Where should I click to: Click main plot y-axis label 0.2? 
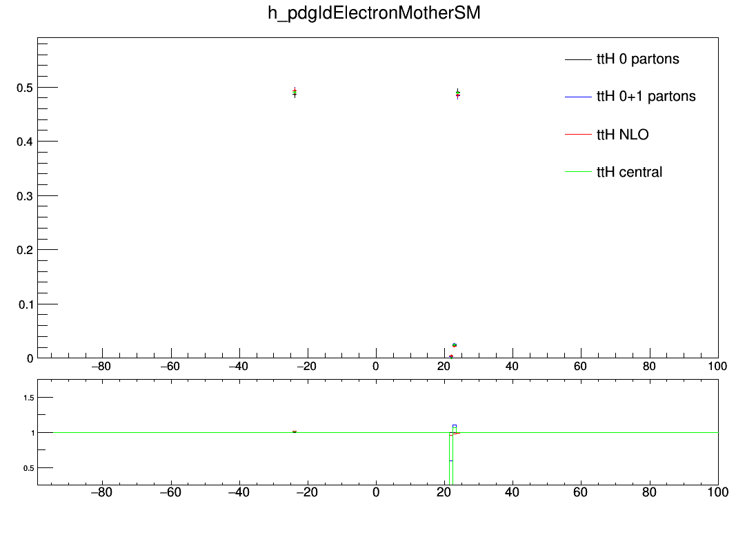(x=25, y=250)
